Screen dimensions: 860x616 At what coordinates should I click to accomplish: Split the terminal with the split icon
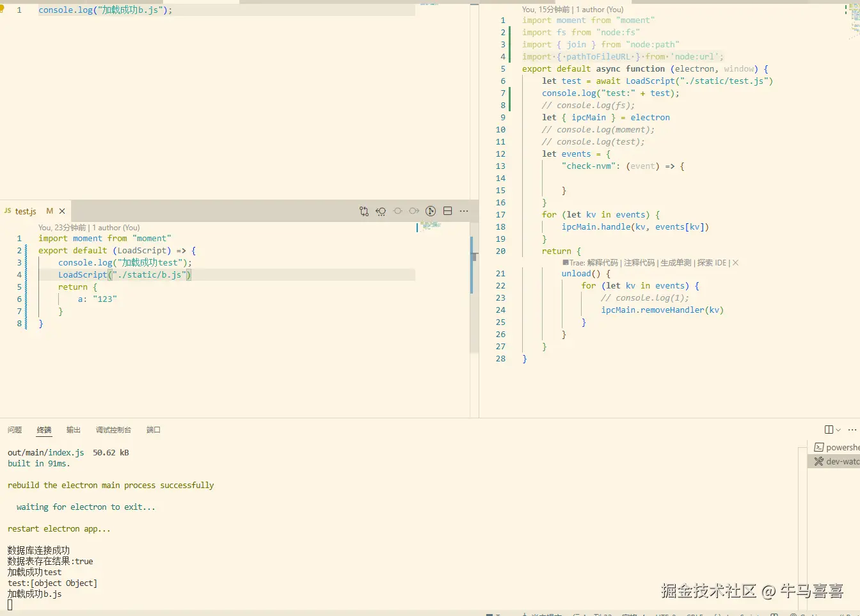click(x=829, y=430)
